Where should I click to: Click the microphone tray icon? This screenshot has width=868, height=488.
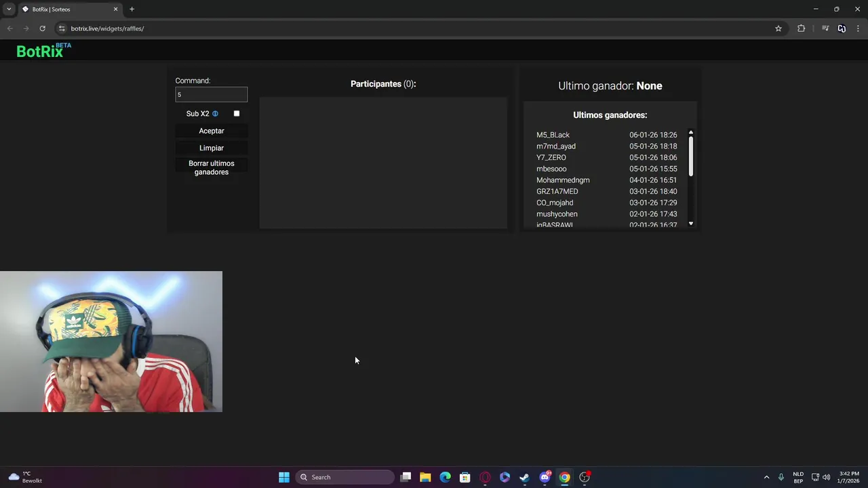[781, 477]
